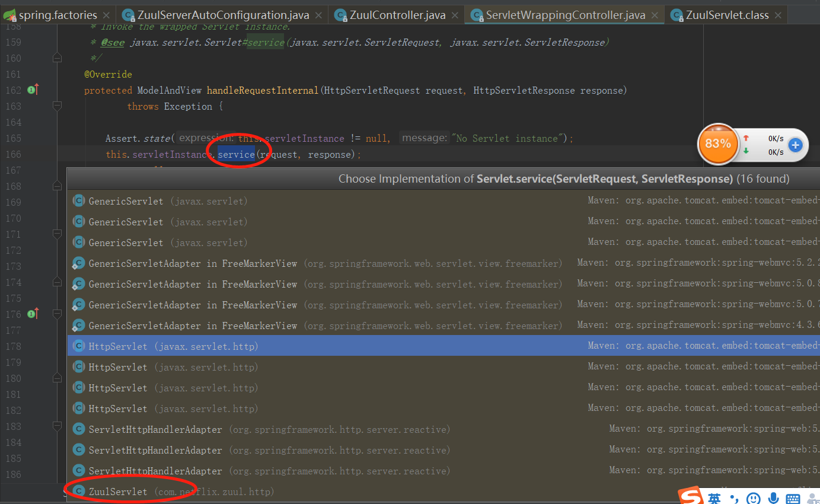Click the ZuulServlet class icon in the list
The image size is (820, 504).
[78, 492]
